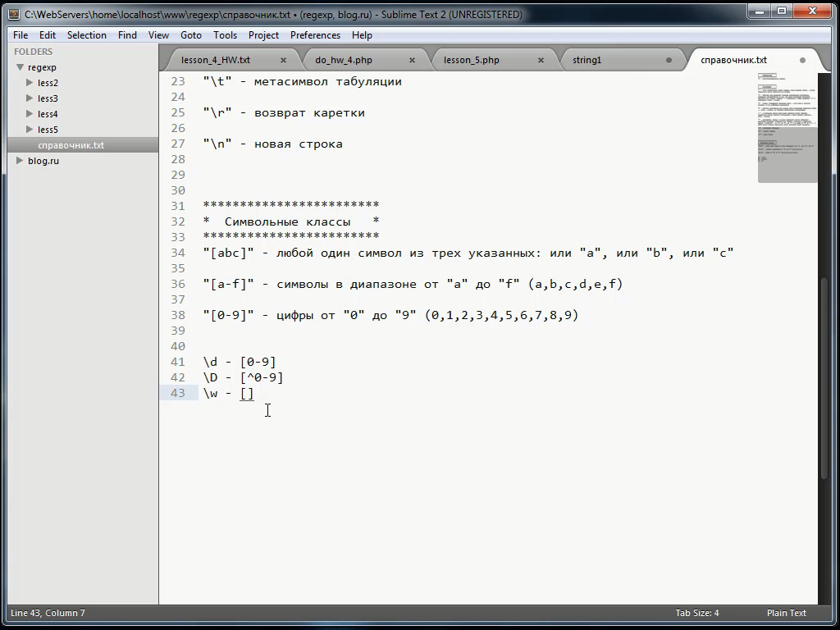Viewport: 840px width, 630px height.
Task: Select the regexp folder in sidebar
Action: click(42, 67)
